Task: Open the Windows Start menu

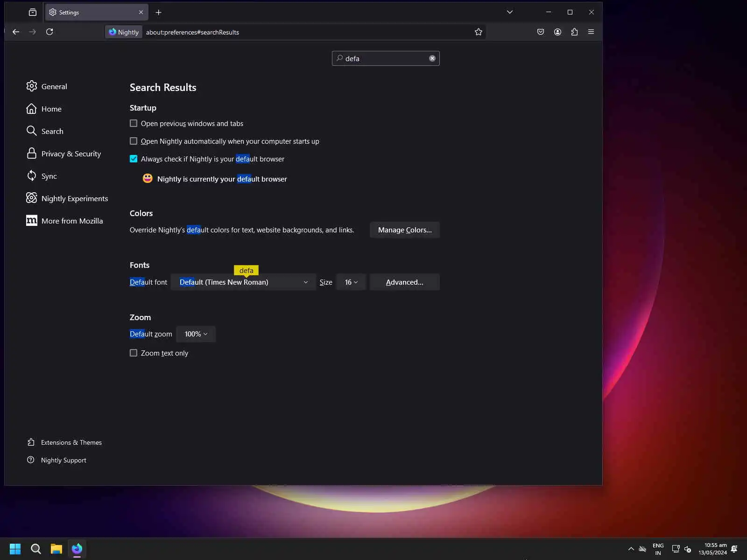Action: [15, 549]
